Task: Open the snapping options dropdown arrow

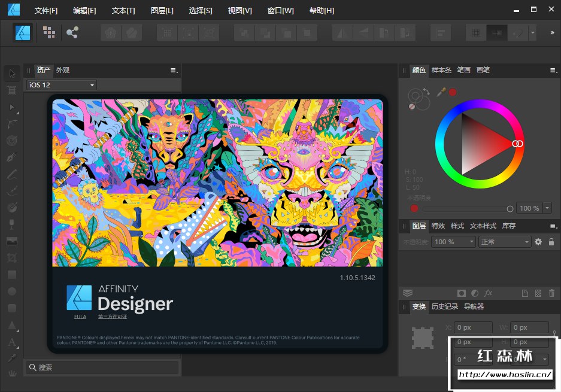Action: tap(533, 33)
